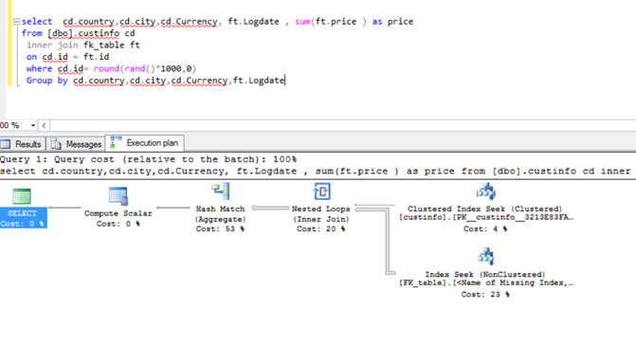This screenshot has height=364, width=636.
Task: Click 'Cost: 4 %' under Clustered Index Seek
Action: [485, 228]
